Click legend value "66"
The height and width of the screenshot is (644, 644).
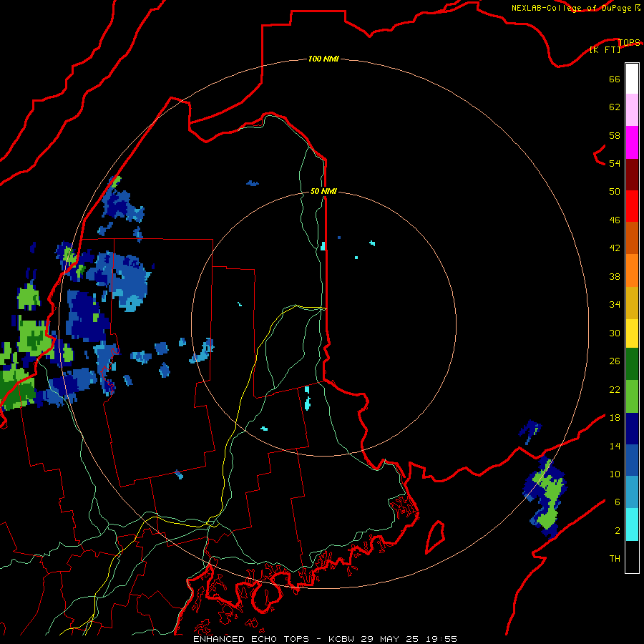[615, 79]
